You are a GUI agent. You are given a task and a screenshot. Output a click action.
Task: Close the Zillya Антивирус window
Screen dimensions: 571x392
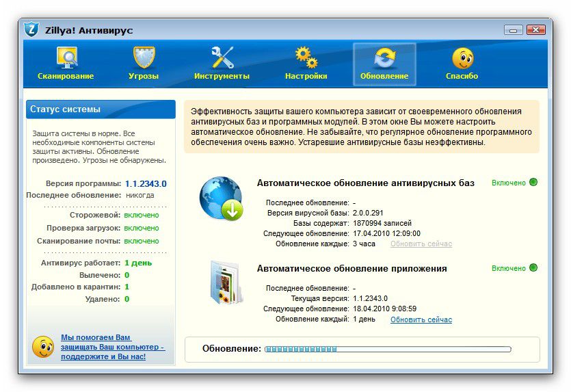tap(536, 30)
